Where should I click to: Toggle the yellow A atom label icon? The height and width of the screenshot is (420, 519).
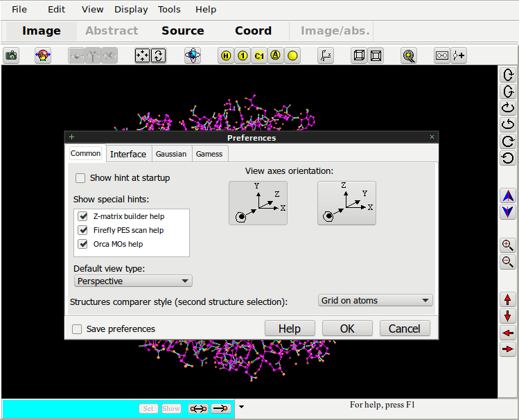pyautogui.click(x=275, y=55)
